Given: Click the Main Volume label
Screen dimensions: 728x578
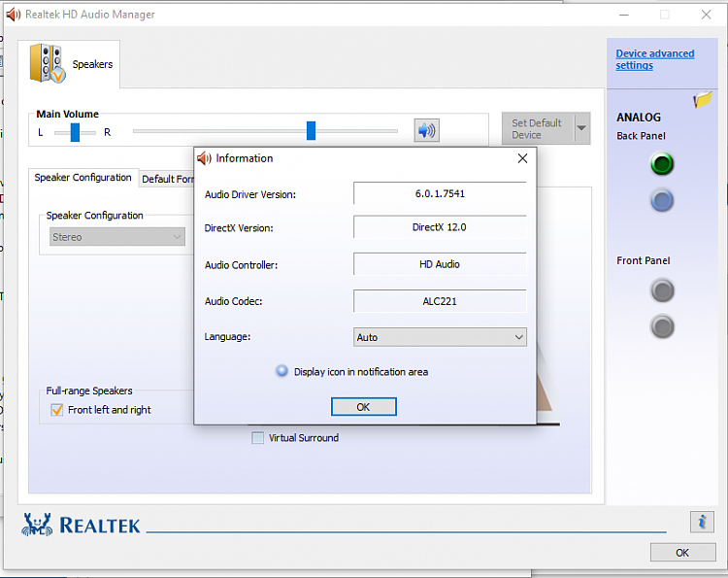Looking at the screenshot, I should tap(67, 115).
